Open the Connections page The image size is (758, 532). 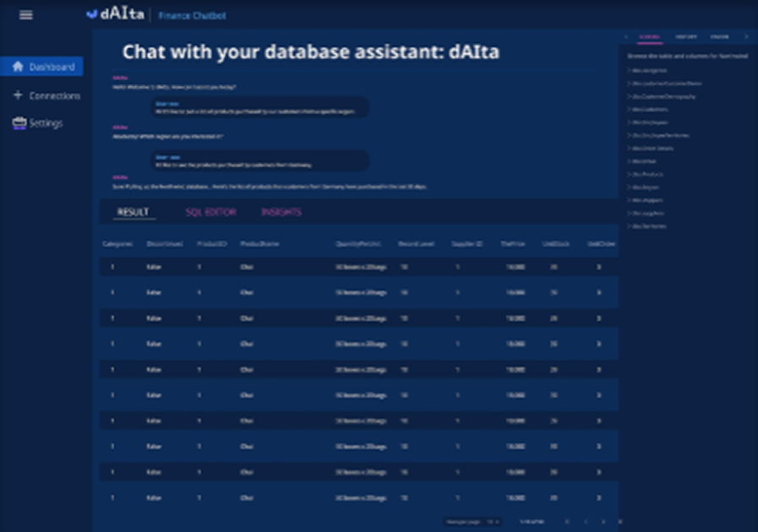(46, 95)
